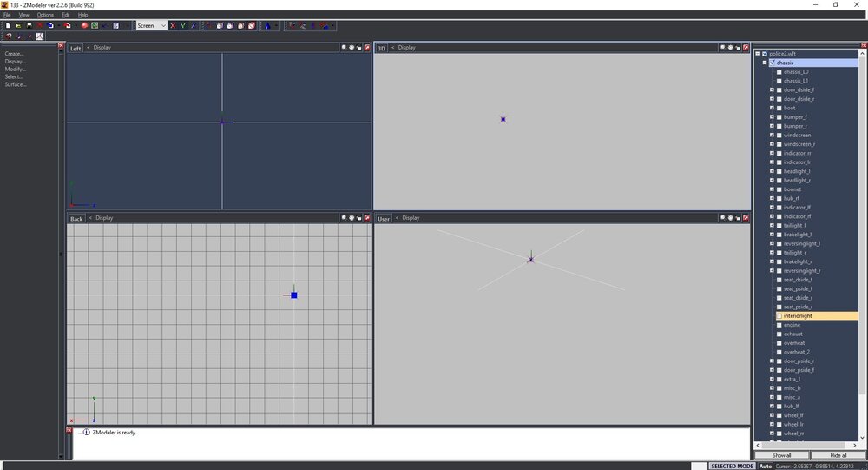Click the Open file toolbar icon
This screenshot has width=868, height=470.
19,25
